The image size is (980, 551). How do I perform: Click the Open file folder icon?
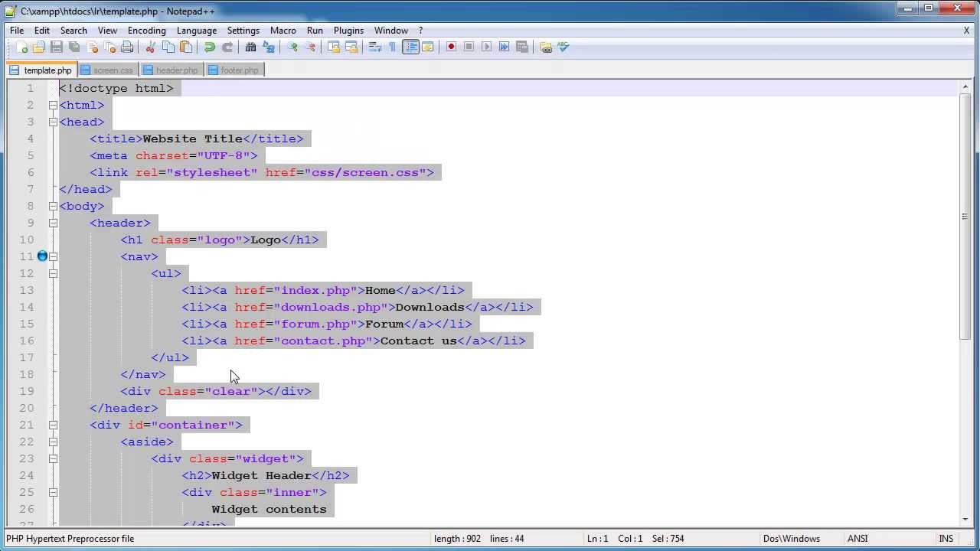pyautogui.click(x=39, y=47)
